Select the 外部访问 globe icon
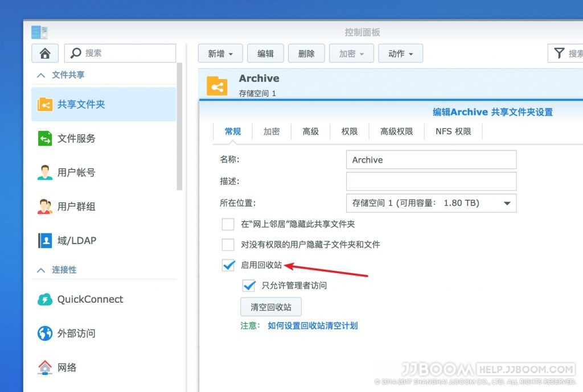This screenshot has height=392, width=583. (45, 333)
